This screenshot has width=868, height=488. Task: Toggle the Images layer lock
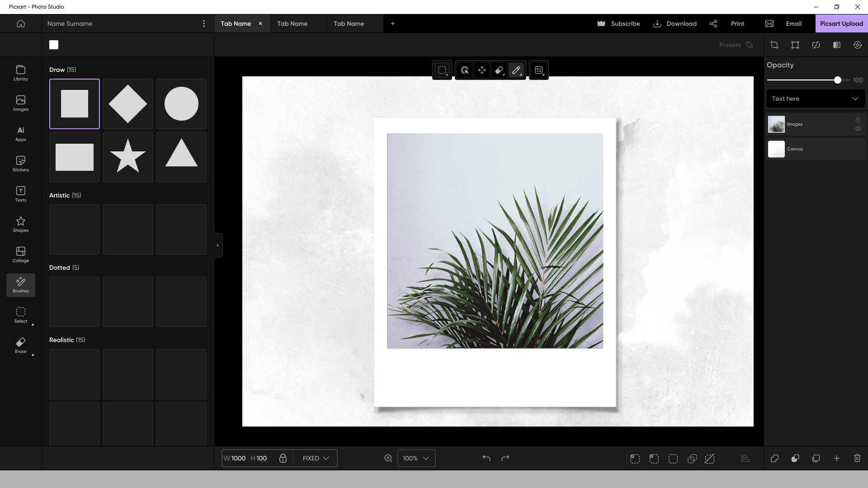tap(858, 120)
